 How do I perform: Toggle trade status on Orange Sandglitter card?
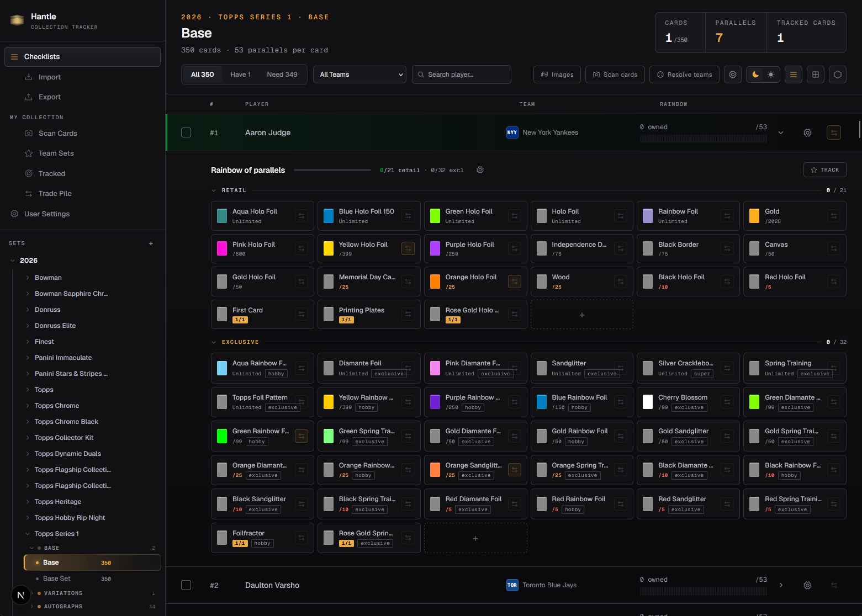(514, 470)
